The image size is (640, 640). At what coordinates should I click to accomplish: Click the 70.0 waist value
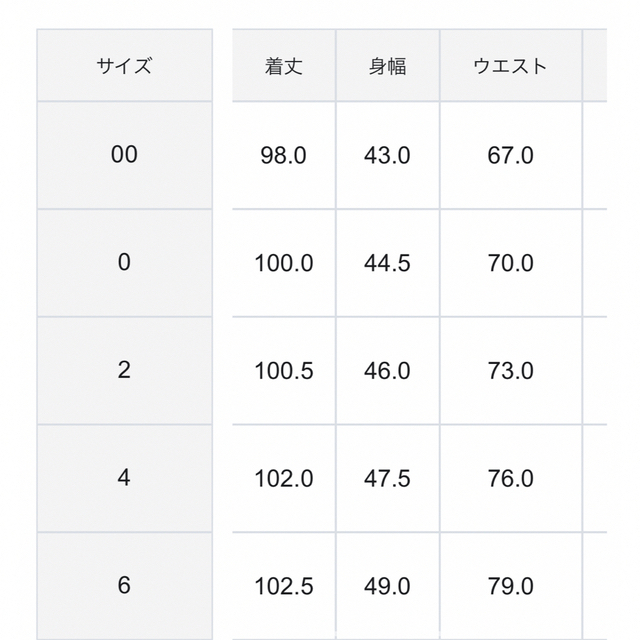point(511,263)
